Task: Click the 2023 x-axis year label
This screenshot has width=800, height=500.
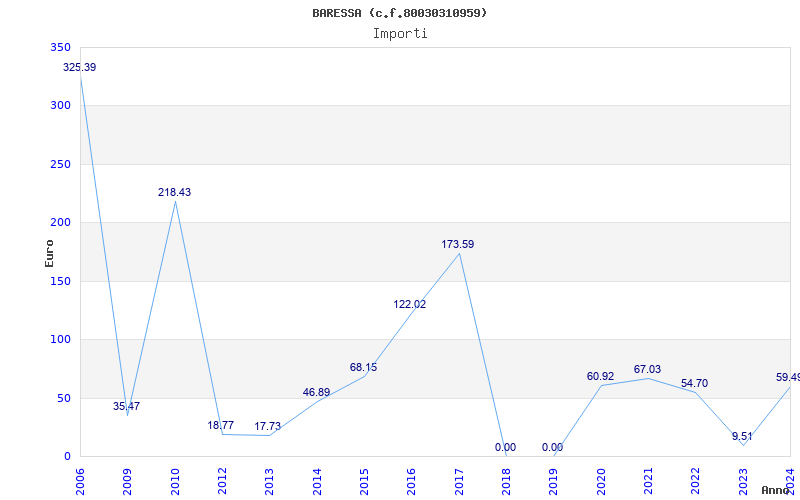Action: [x=743, y=482]
